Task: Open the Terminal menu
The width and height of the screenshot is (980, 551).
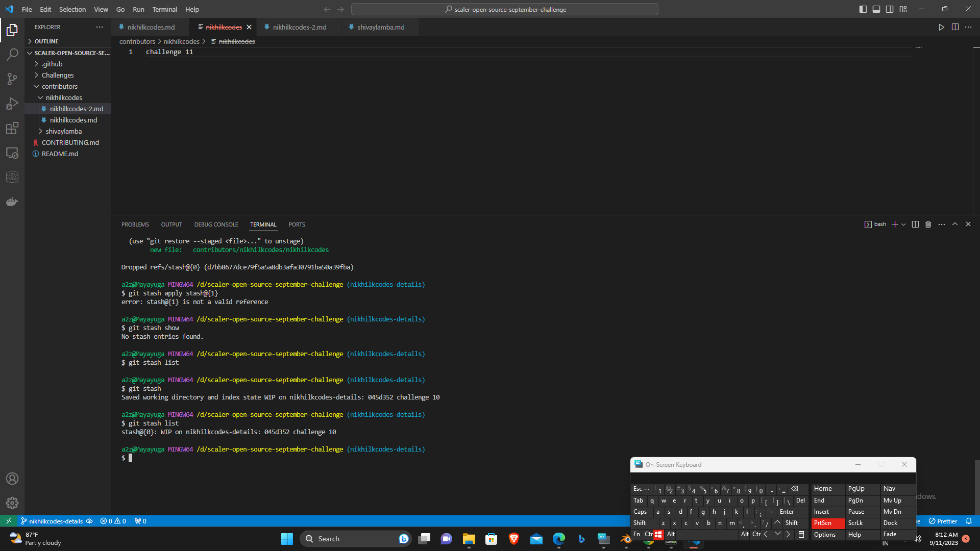Action: [x=164, y=9]
